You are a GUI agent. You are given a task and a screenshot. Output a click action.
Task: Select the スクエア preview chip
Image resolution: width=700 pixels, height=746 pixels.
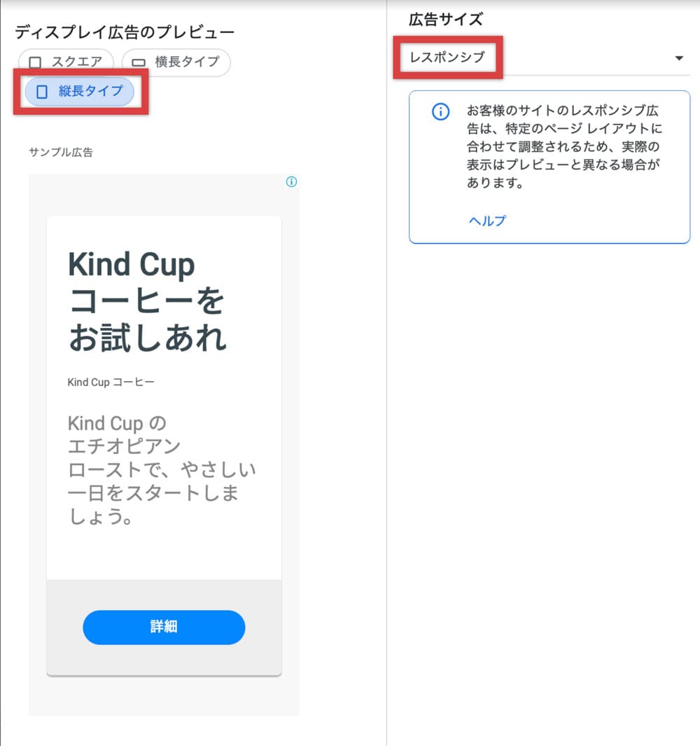pyautogui.click(x=66, y=62)
